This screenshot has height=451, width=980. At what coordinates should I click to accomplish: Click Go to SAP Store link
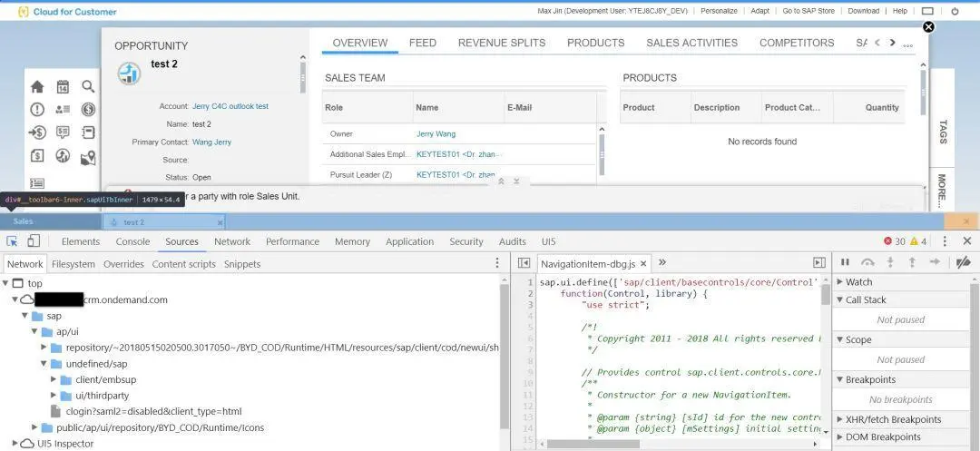tap(808, 11)
